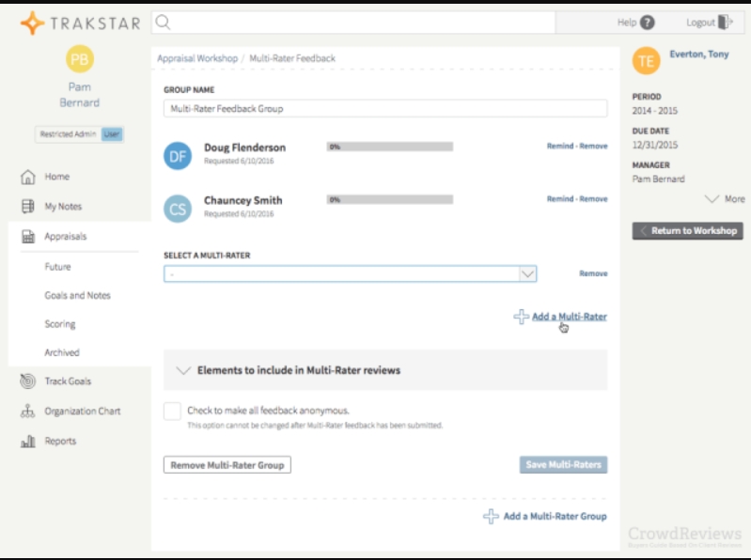751x560 pixels.
Task: Open the Goals and Notes submenu item
Action: click(x=77, y=295)
